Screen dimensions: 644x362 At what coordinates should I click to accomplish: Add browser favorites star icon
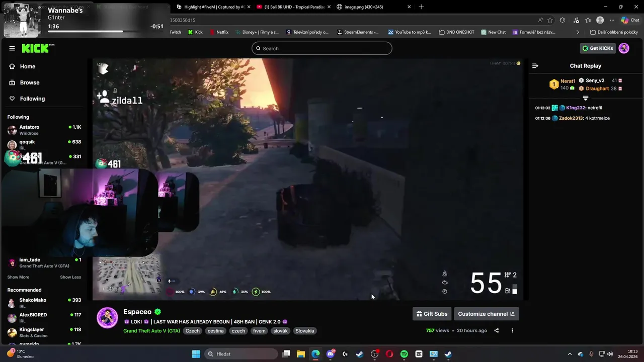click(550, 20)
